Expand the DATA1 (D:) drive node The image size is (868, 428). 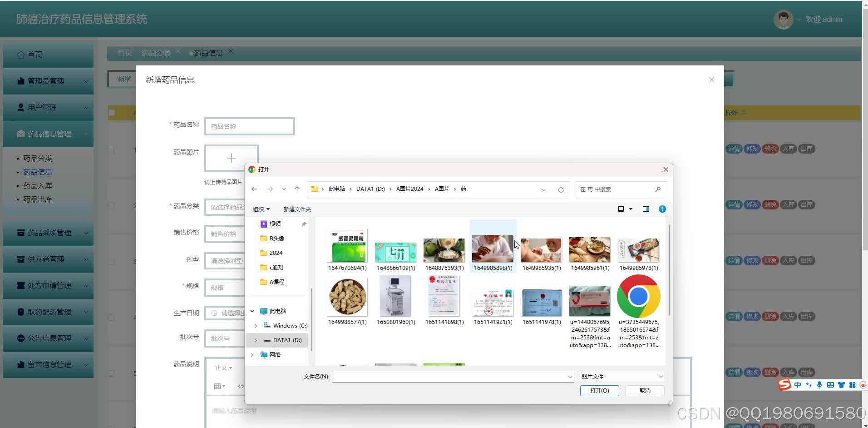pos(256,340)
